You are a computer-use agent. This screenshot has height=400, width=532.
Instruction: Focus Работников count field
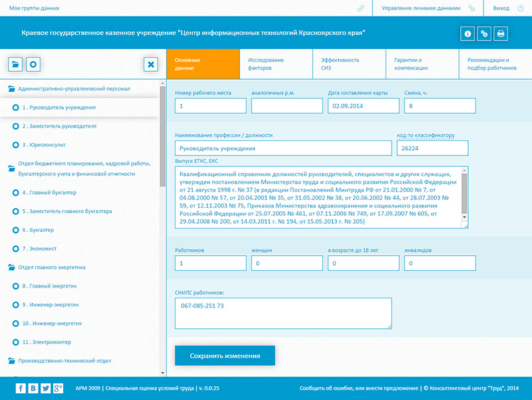point(211,263)
